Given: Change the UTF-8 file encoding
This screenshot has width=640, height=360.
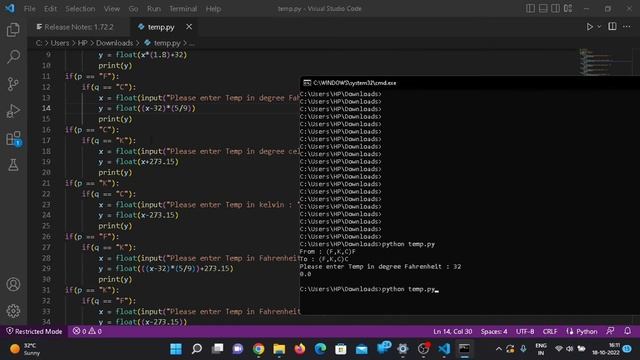Looking at the screenshot, I should pyautogui.click(x=525, y=331).
